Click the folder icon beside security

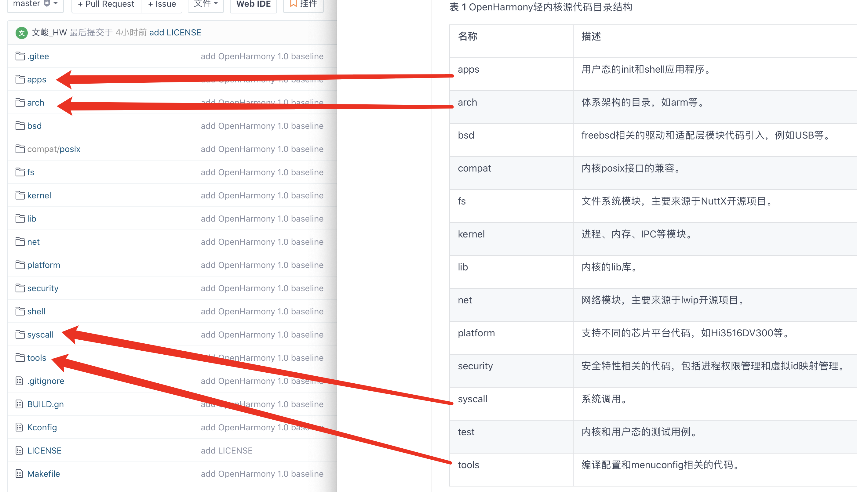tap(20, 288)
